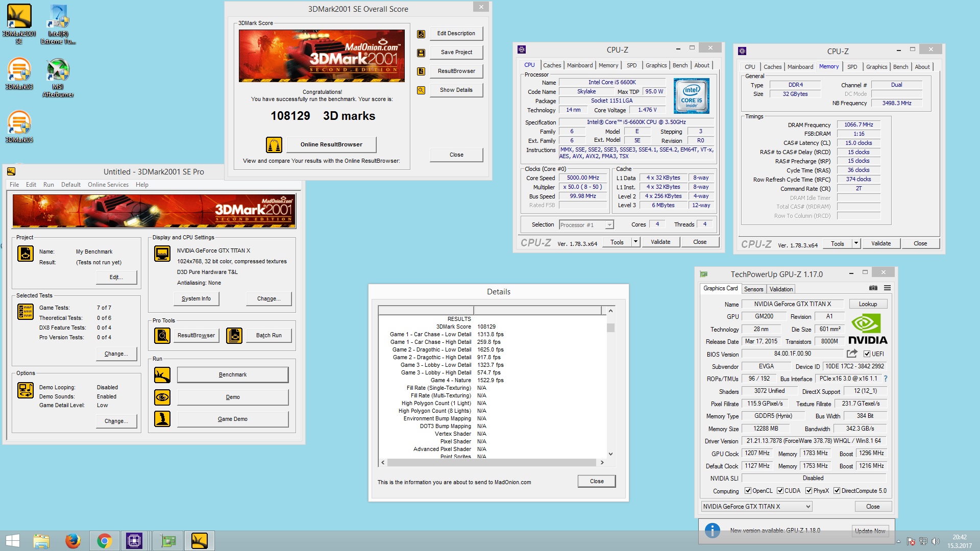
Task: Click the Online ResultBrowser button
Action: coord(331,144)
